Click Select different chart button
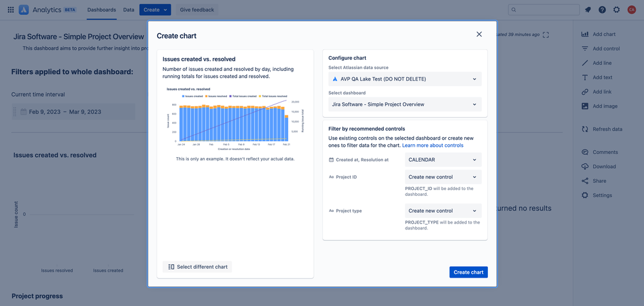 pyautogui.click(x=197, y=267)
